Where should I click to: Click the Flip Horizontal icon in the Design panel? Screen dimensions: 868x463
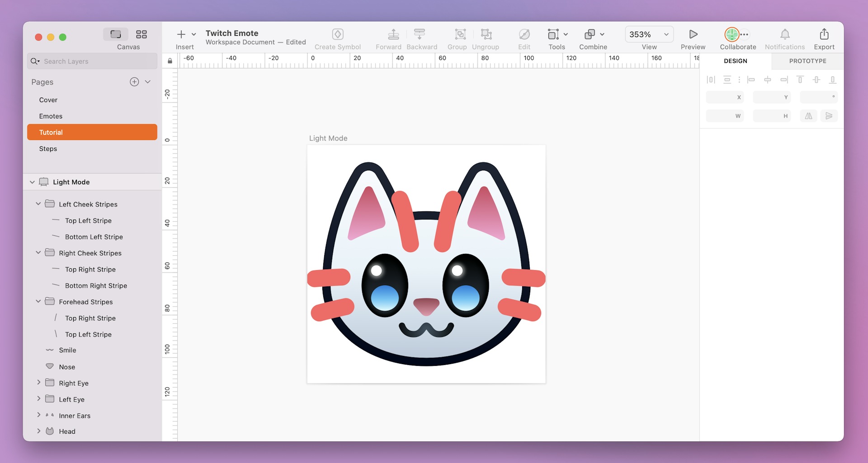coord(809,116)
